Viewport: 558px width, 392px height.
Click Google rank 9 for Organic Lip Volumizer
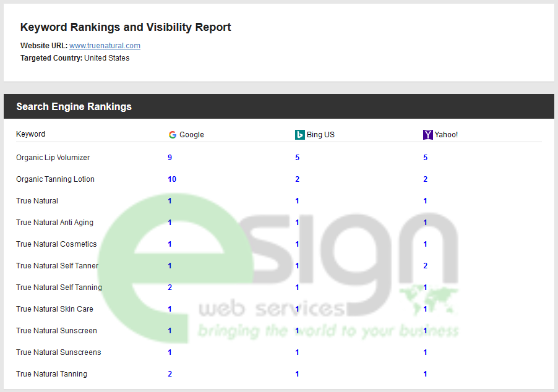170,158
